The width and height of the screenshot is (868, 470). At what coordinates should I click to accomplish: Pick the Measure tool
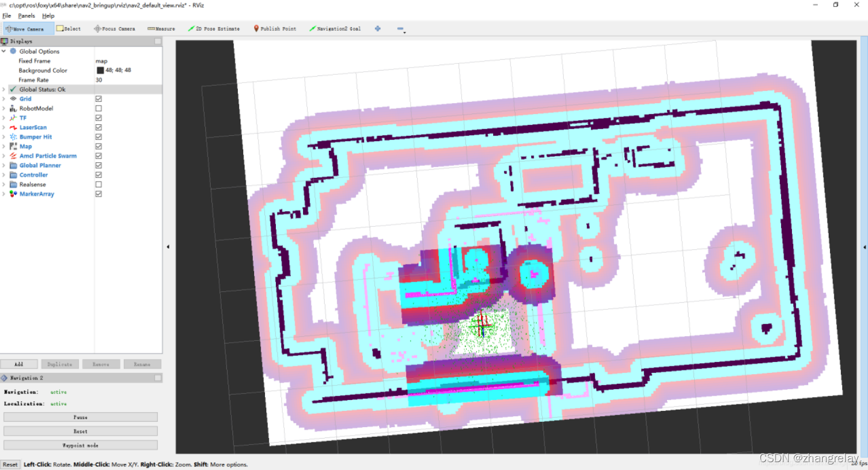coord(161,28)
